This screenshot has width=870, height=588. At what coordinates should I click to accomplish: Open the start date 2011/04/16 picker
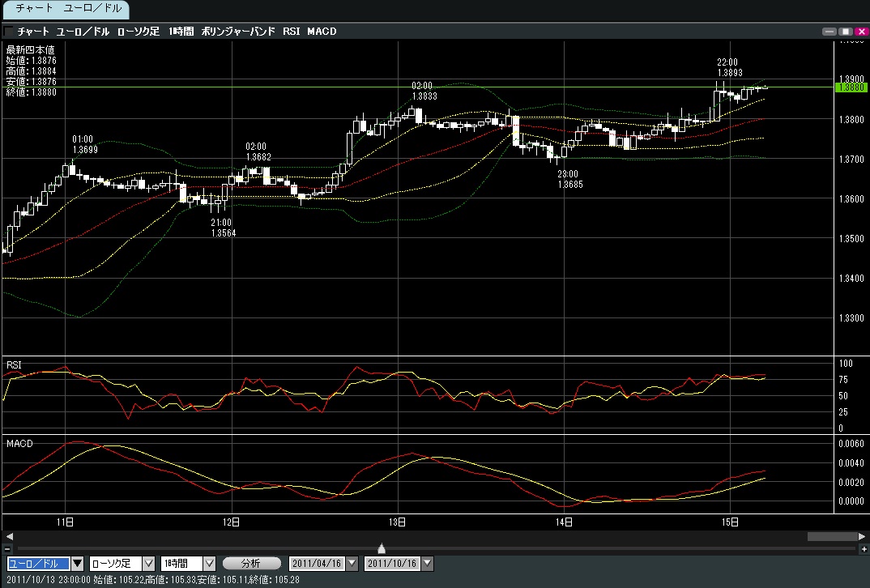[352, 564]
